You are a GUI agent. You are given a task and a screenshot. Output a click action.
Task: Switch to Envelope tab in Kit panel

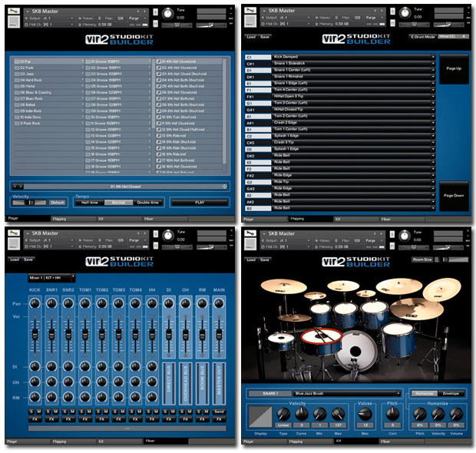tap(451, 393)
